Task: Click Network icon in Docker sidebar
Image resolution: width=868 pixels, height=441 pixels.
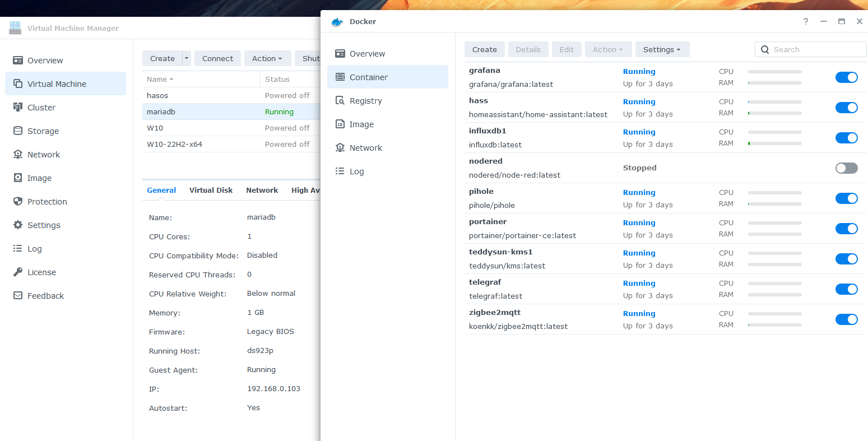Action: point(340,147)
